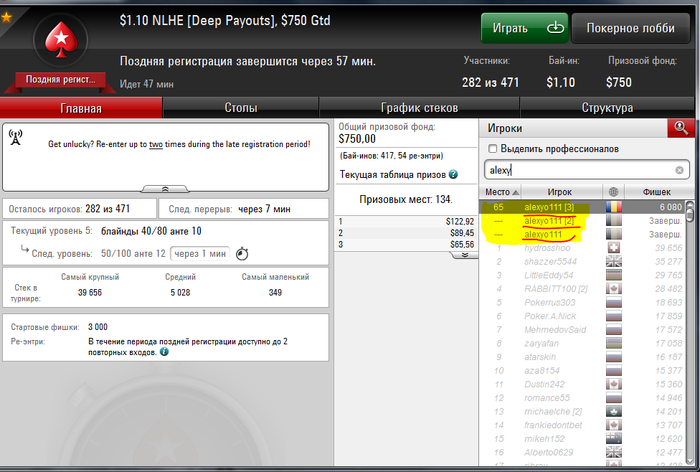Click the broadcast antenna announcement icon
700x472 pixels.
[x=16, y=138]
